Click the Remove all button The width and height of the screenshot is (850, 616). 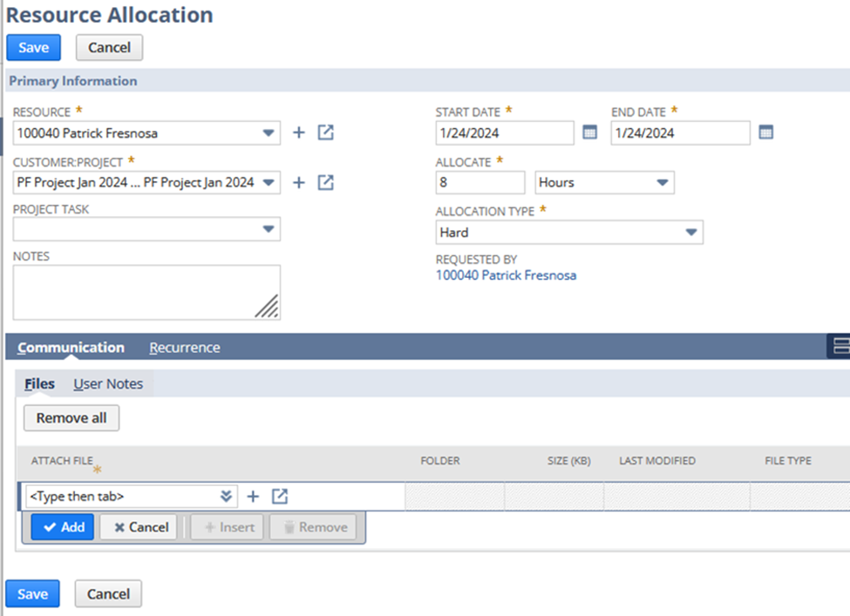tap(71, 418)
